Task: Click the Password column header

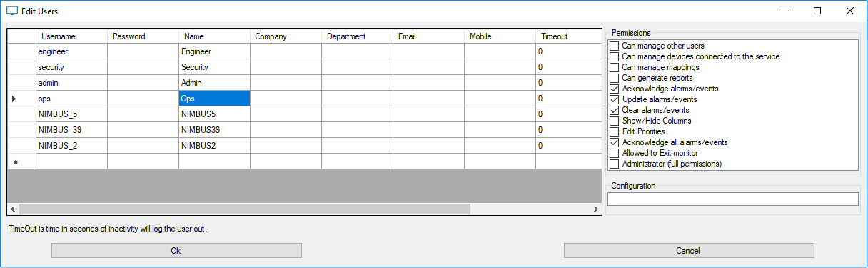Action: pos(143,36)
